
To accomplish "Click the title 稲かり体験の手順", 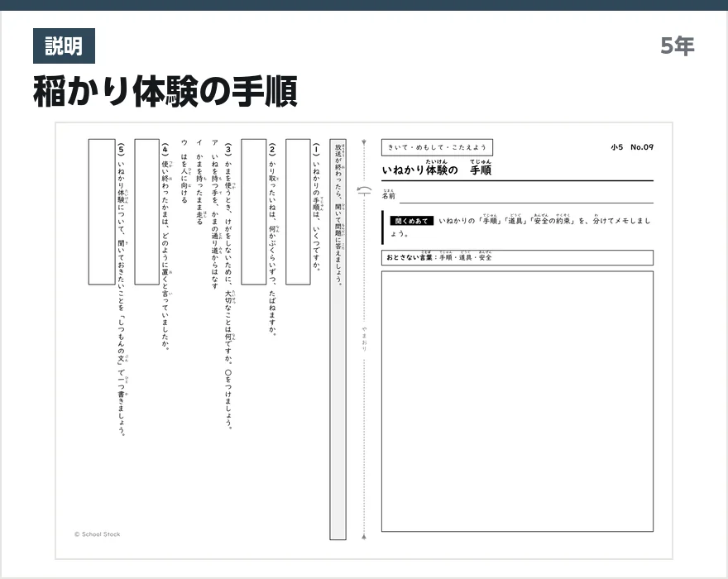I will (165, 92).
